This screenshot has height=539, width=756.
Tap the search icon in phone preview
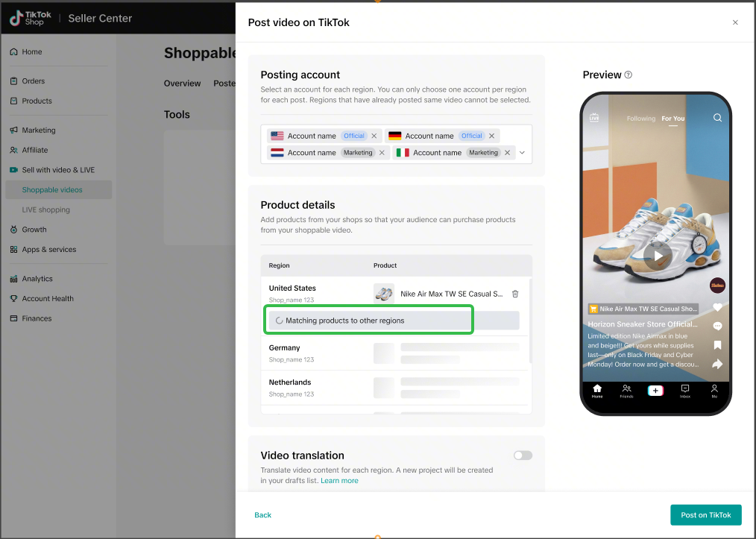[717, 118]
